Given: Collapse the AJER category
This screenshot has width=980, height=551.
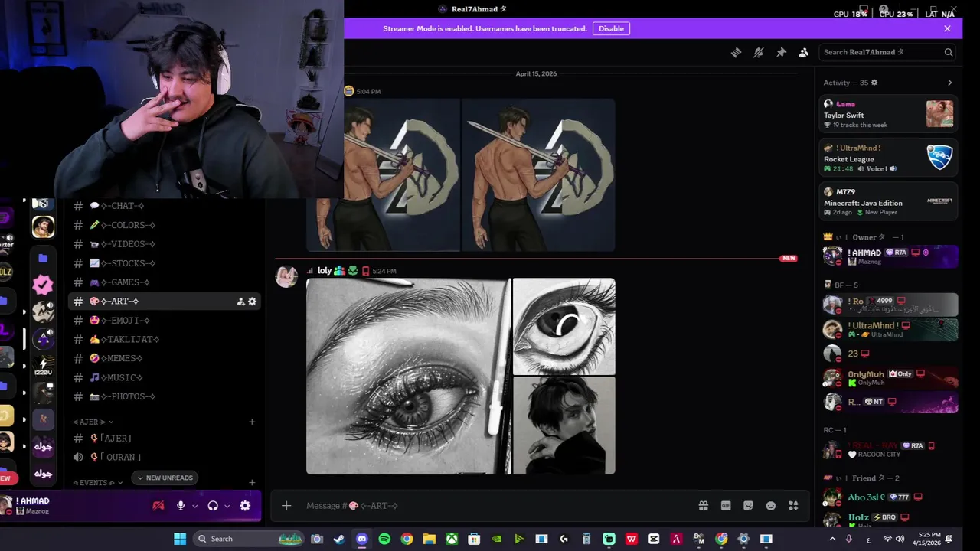Looking at the screenshot, I should click(93, 422).
